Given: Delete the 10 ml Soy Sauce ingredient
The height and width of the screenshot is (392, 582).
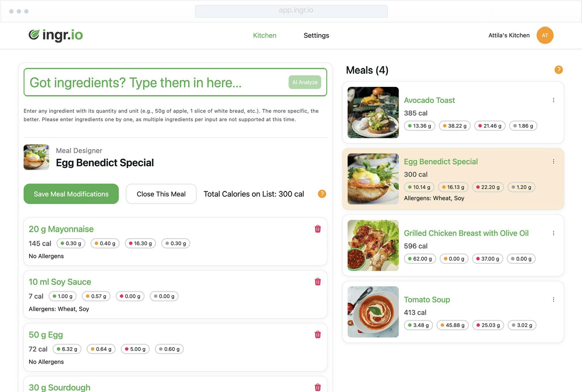Looking at the screenshot, I should (318, 282).
